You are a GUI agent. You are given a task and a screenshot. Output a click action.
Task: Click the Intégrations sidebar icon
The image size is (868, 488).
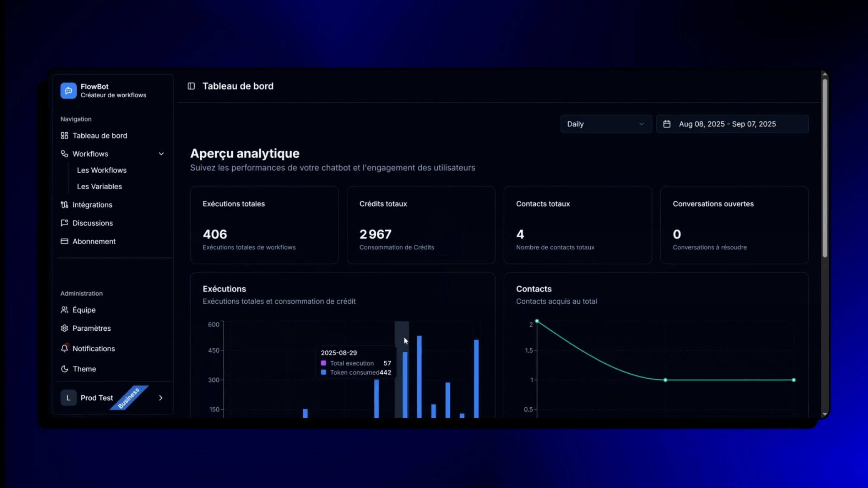click(64, 205)
